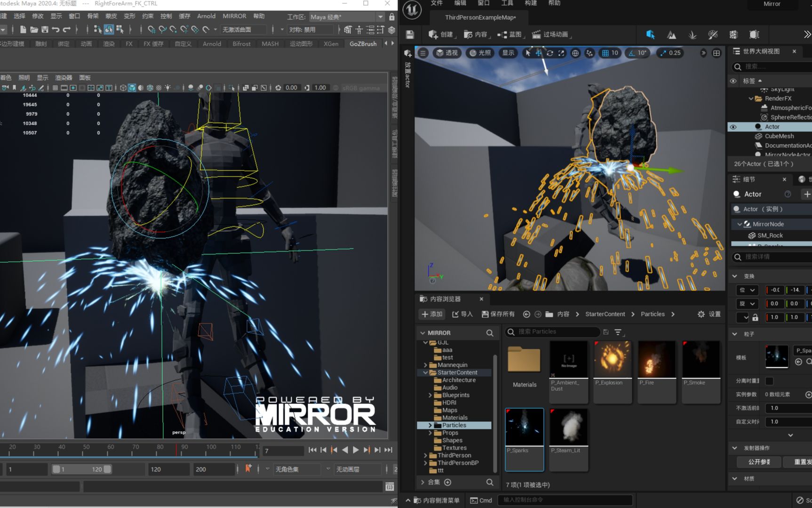The height and width of the screenshot is (508, 812).
Task: Open Maya MIRROR menu
Action: click(x=234, y=16)
